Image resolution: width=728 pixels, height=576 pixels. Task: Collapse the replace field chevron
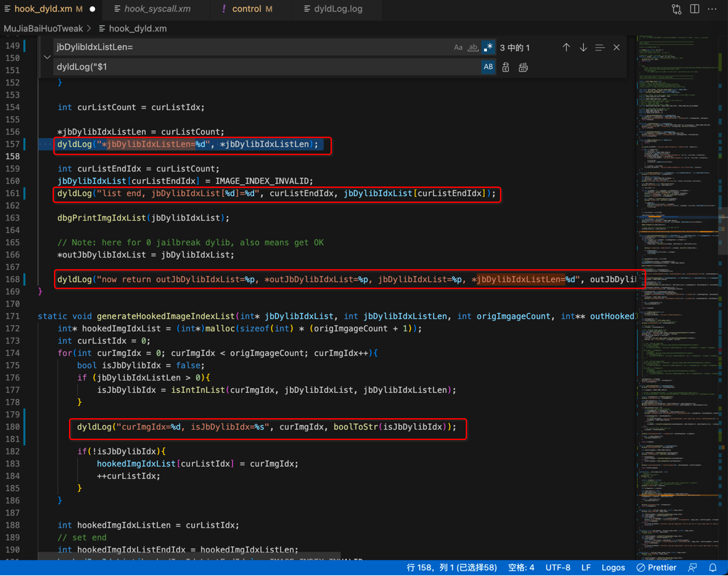click(x=47, y=57)
